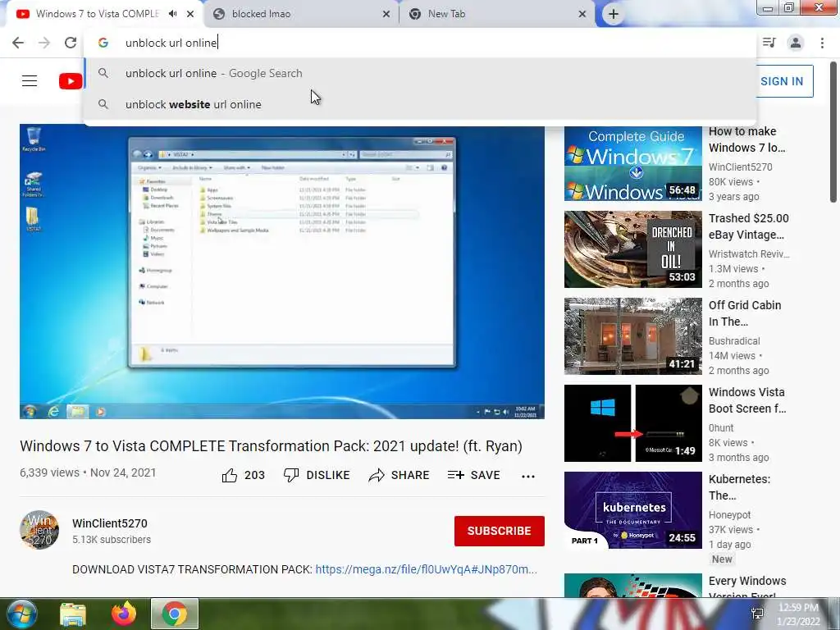Open the media control icon in the Chrome toolbar
The height and width of the screenshot is (630, 840).
pos(769,43)
